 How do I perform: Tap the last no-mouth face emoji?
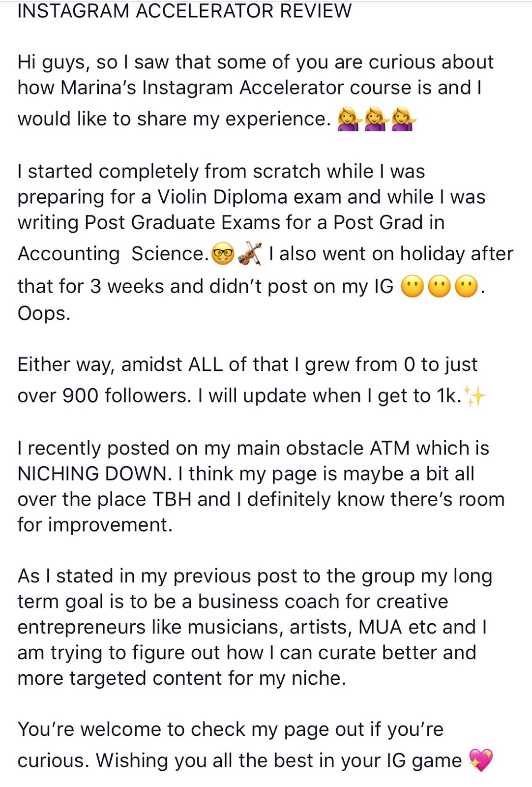point(466,287)
